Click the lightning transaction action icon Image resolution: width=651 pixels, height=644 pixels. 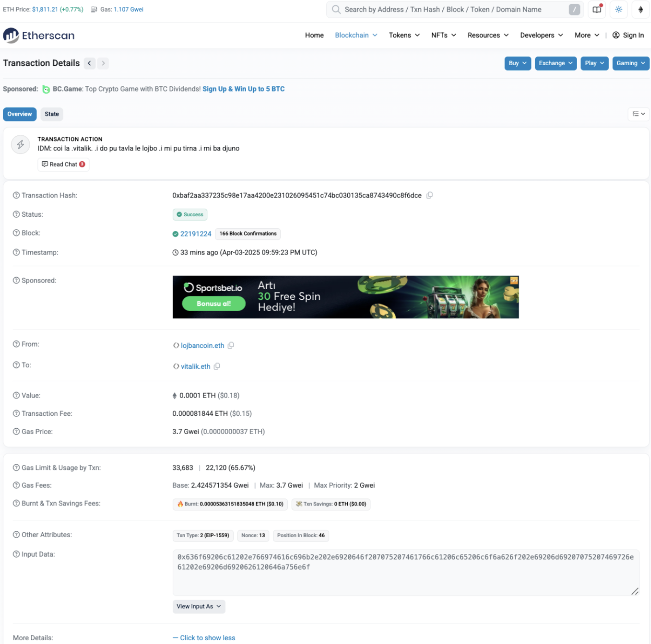20,145
